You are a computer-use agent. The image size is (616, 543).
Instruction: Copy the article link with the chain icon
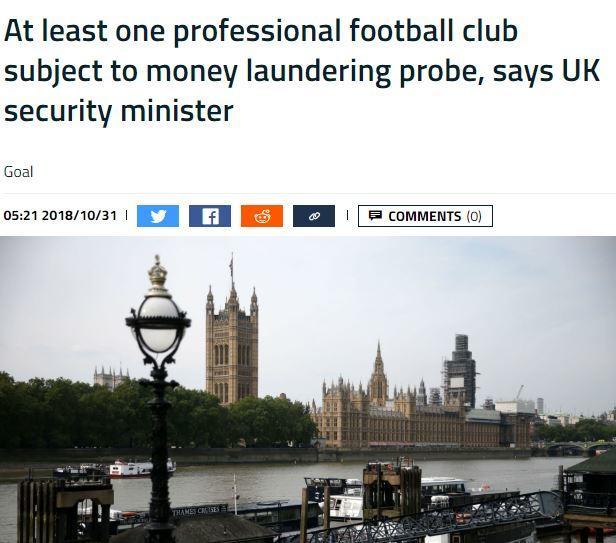click(x=314, y=216)
